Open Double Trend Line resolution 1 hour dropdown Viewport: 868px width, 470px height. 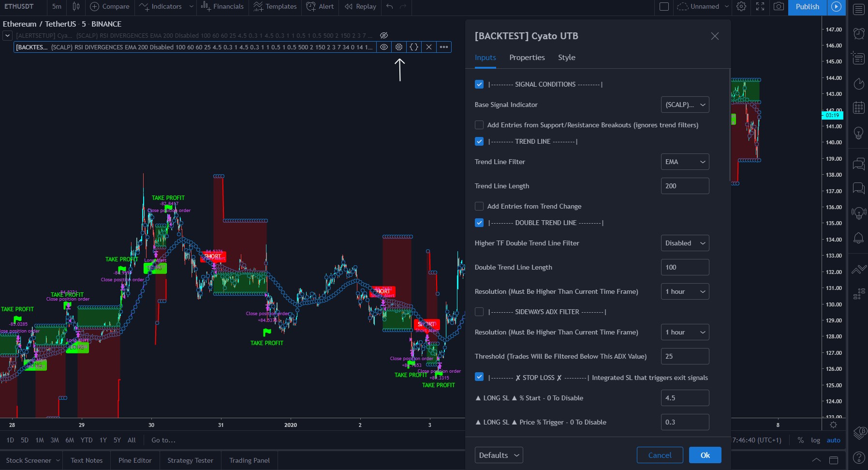(x=685, y=291)
